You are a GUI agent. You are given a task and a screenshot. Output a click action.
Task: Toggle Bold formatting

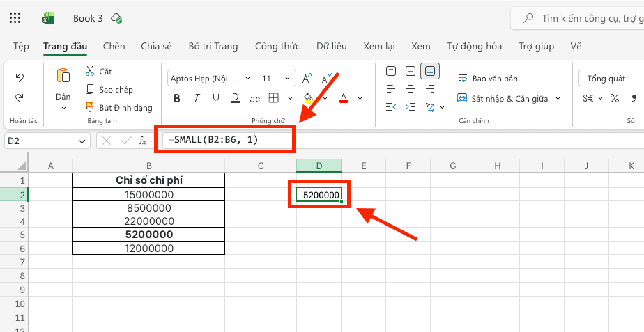(177, 98)
